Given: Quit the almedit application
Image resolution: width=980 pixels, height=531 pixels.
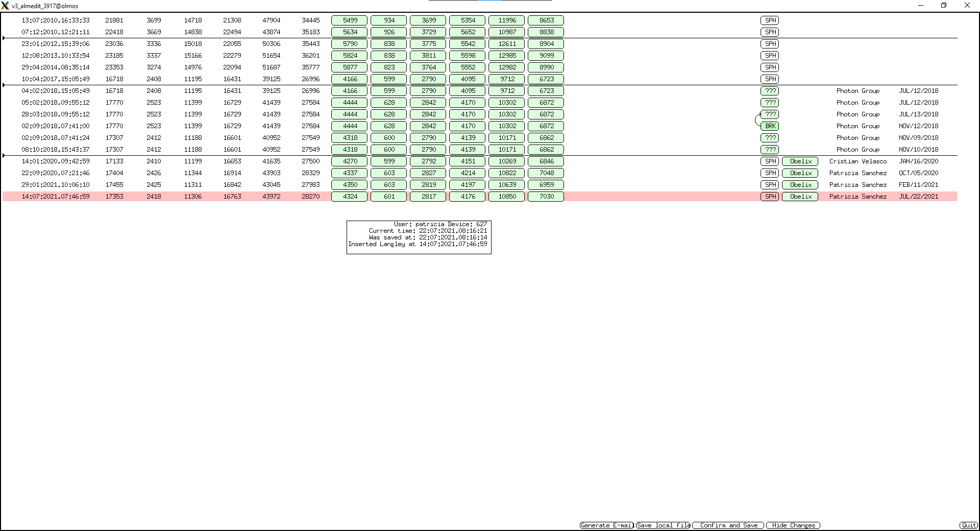Looking at the screenshot, I should click(968, 525).
